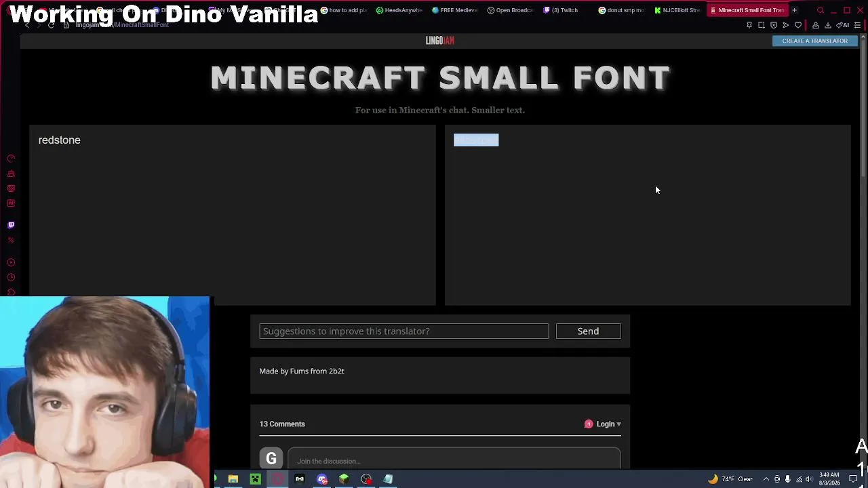
Task: Click the volume icon in system tray
Action: pos(809,479)
